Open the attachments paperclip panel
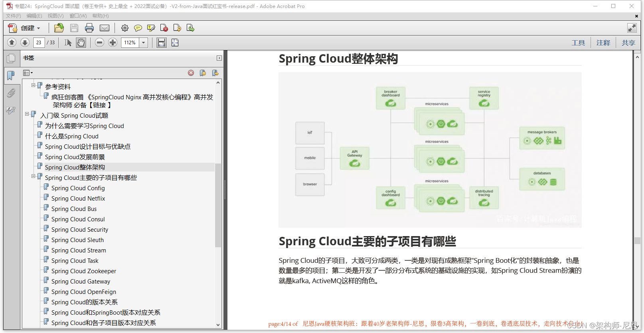The image size is (644, 333). [11, 93]
